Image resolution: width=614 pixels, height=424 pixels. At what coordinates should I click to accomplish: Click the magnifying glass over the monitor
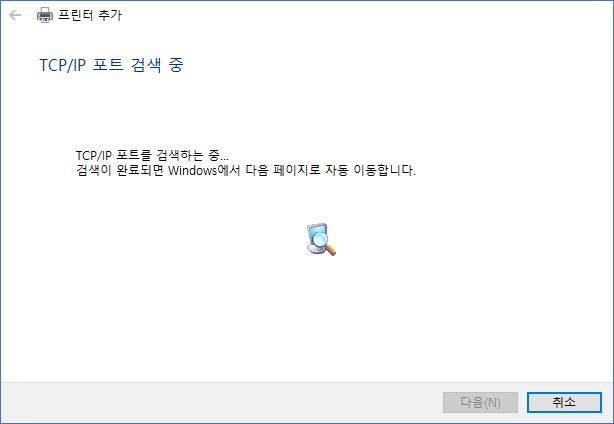(325, 243)
